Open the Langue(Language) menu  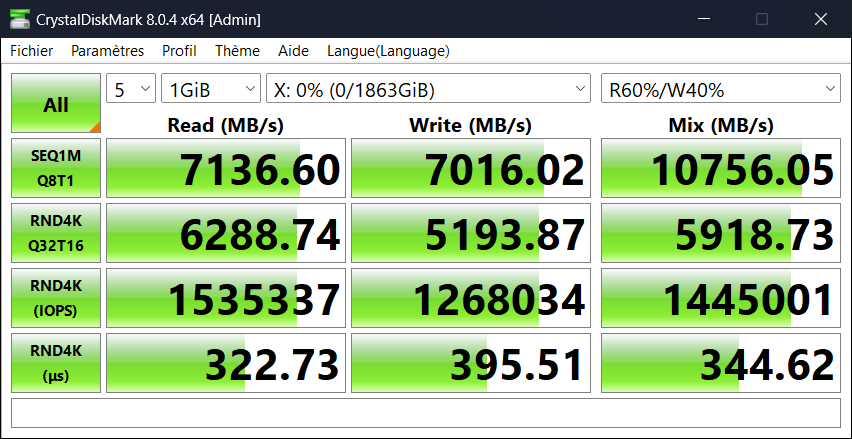click(x=388, y=51)
